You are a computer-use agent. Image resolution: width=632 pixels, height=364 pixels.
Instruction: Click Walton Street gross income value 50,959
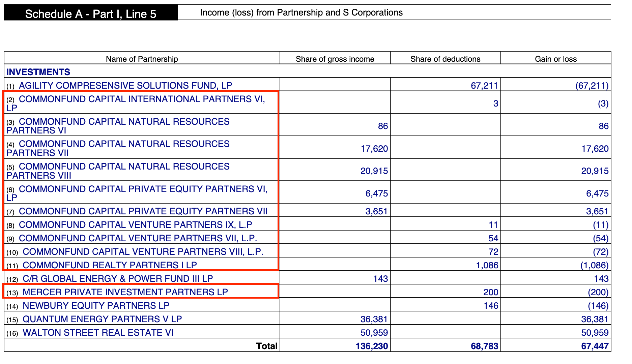pos(374,333)
